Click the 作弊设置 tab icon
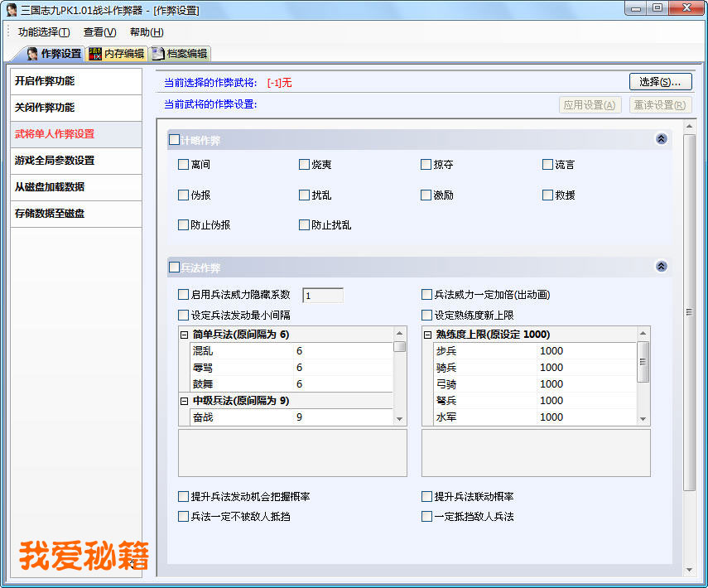This screenshot has width=708, height=588. coord(32,54)
